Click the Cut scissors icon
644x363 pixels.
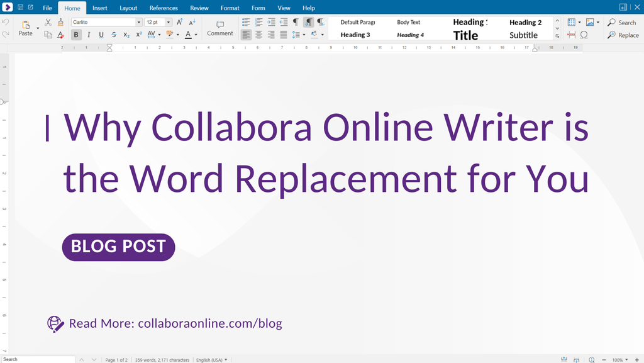coord(48,22)
